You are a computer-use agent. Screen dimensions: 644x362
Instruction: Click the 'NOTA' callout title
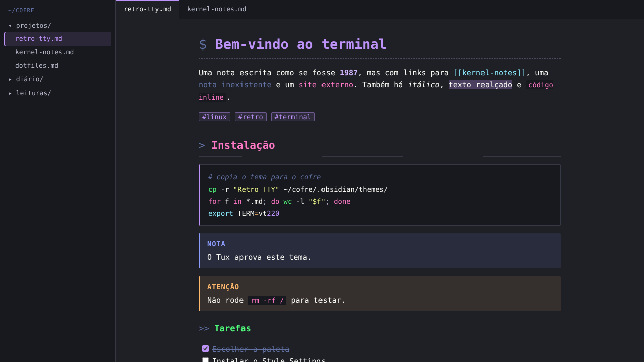(216, 244)
